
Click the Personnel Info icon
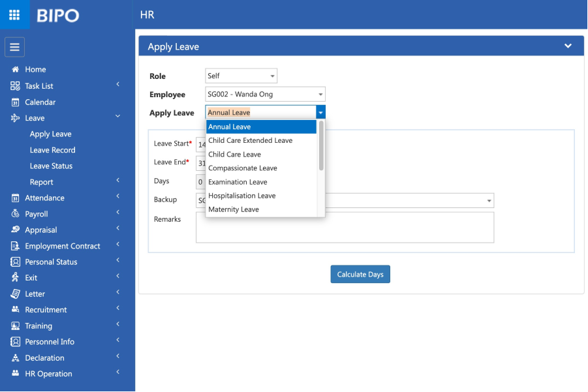tap(15, 341)
